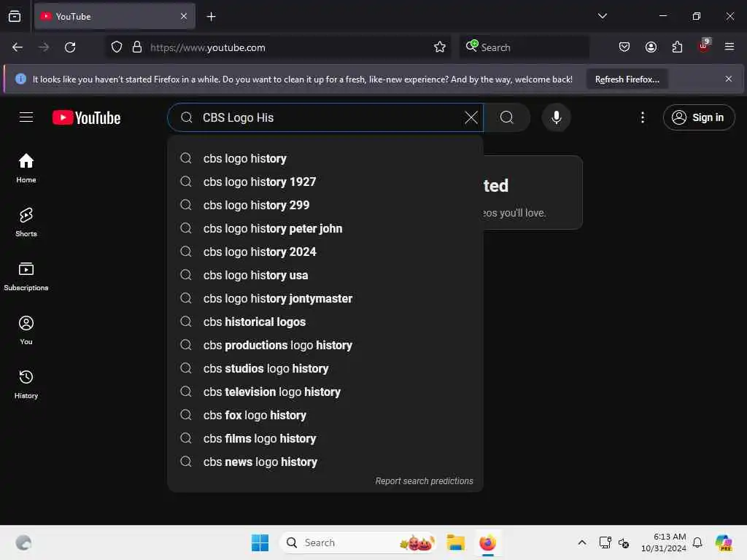Click Refresh Firefox button

tap(627, 79)
